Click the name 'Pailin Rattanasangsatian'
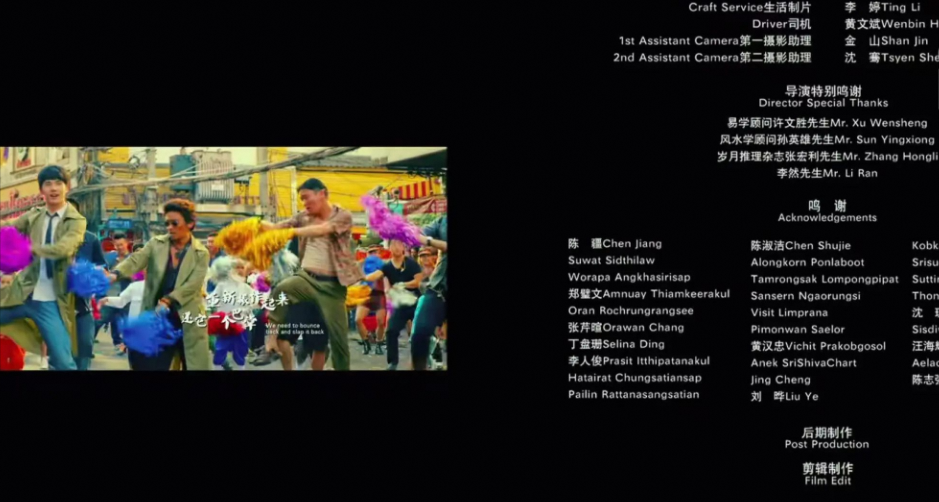This screenshot has width=939, height=502. pos(633,395)
